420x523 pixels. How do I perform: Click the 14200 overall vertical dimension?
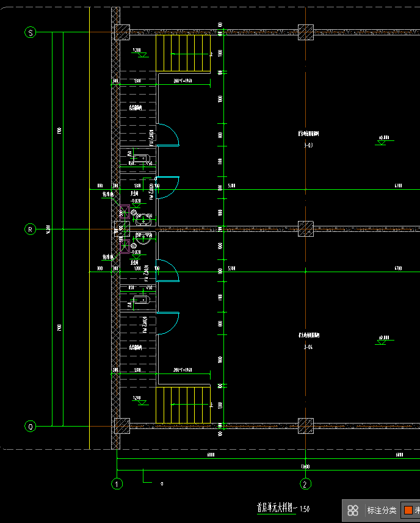[49, 229]
